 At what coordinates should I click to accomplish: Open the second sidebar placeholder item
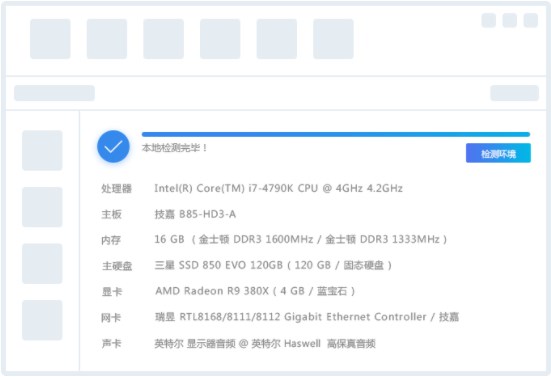click(x=42, y=207)
